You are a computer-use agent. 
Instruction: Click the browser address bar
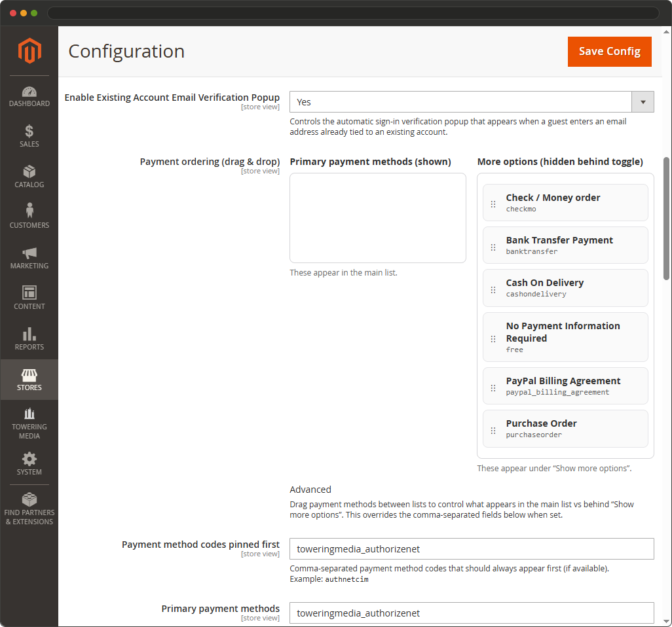(x=353, y=13)
